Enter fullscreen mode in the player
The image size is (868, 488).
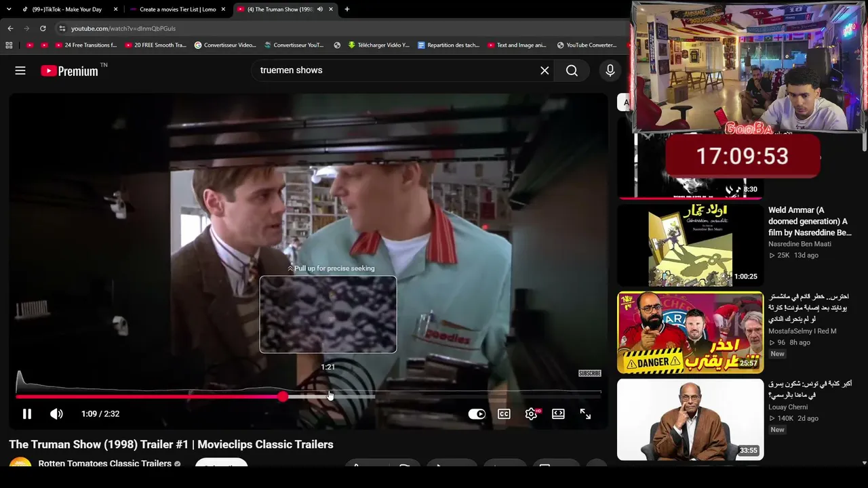tap(585, 414)
